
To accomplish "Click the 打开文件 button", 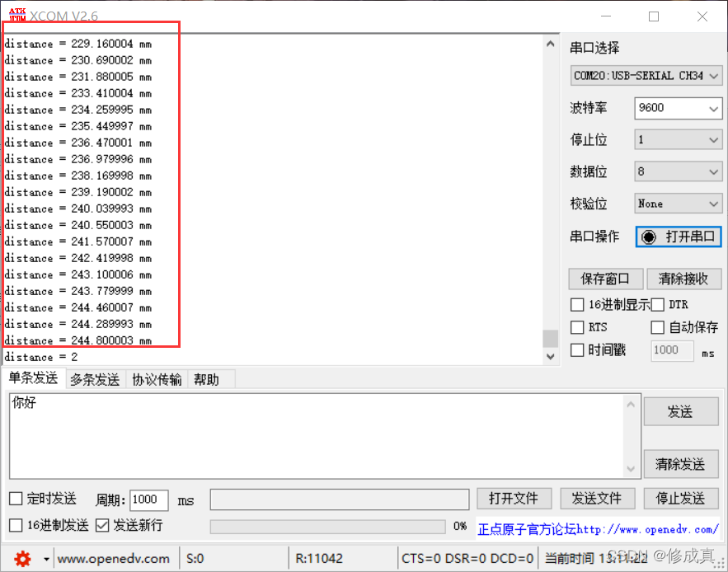I will coord(514,499).
